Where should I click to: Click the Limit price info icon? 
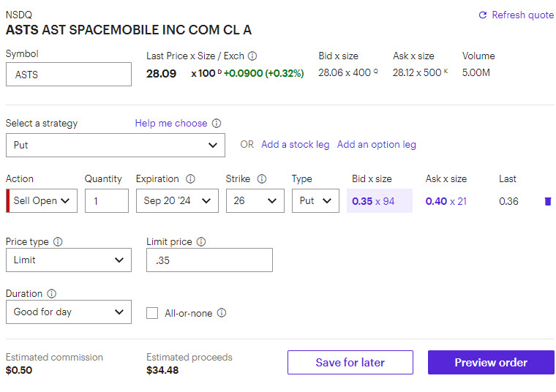pos(201,241)
